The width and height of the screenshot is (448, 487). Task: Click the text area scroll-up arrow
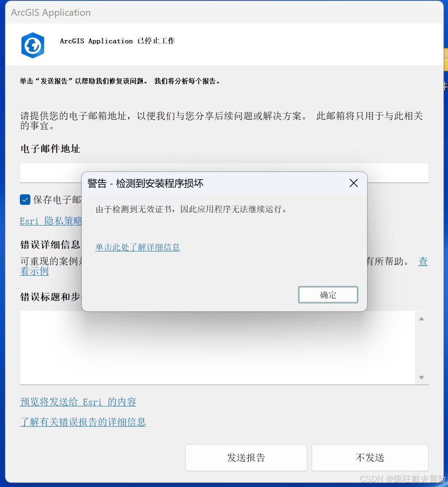pos(421,319)
